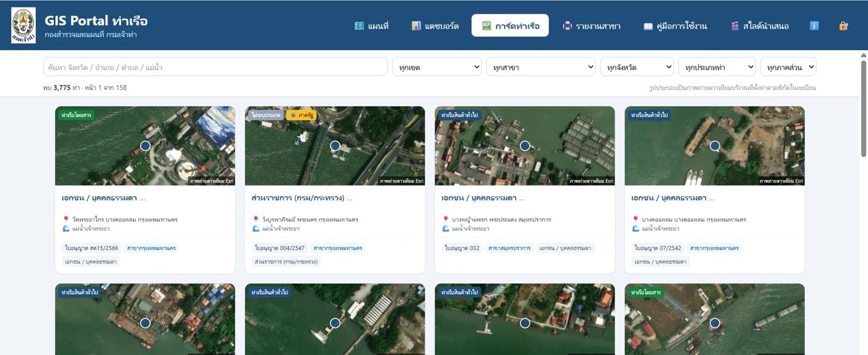Click the red location pin icon beside วังบูรพาภิรมย์
868x355 pixels.
[x=255, y=220]
